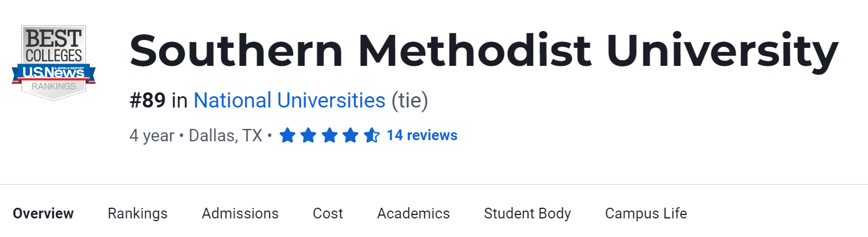Go to the Admissions tab
Viewport: 868px width, 237px height.
click(x=240, y=214)
